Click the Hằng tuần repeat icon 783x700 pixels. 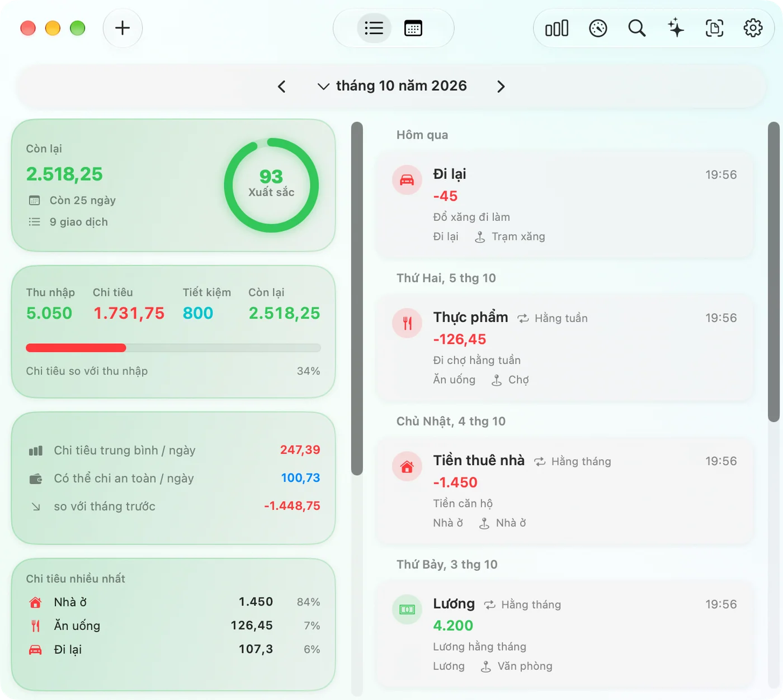523,318
